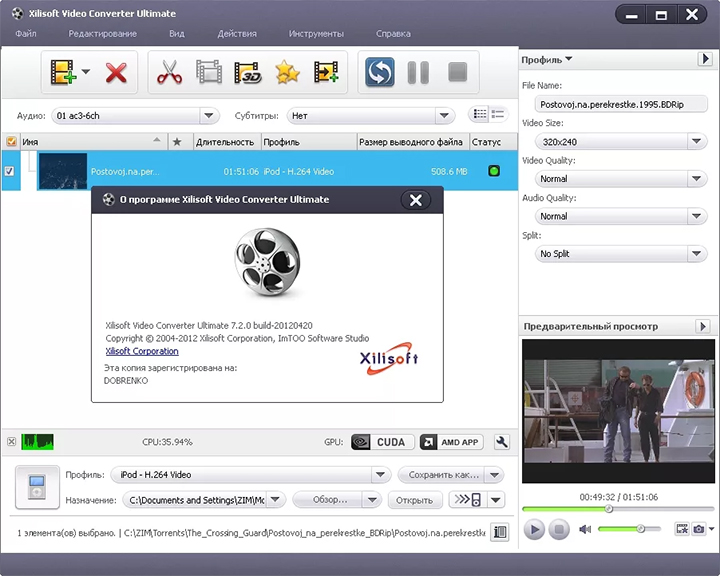Start conversion with the blue Convert button

379,72
